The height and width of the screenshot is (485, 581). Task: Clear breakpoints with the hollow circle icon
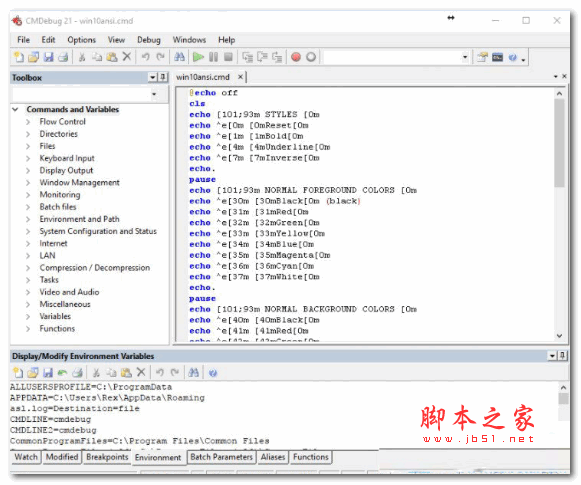[x=311, y=57]
